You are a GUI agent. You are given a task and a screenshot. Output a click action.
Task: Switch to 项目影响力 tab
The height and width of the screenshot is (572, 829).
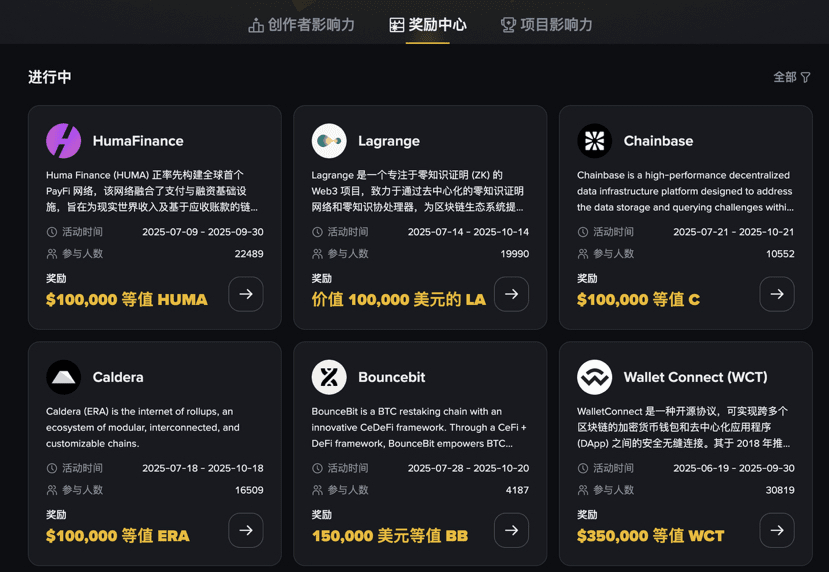pyautogui.click(x=547, y=25)
